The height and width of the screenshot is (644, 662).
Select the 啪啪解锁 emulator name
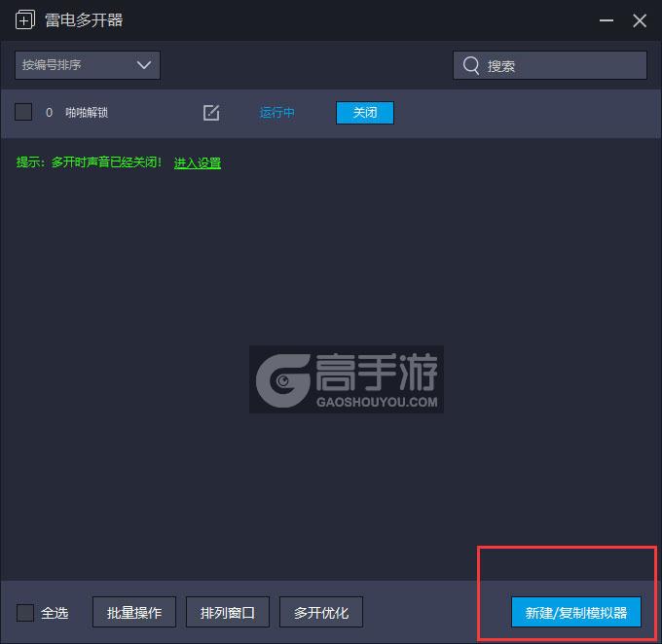[x=87, y=112]
